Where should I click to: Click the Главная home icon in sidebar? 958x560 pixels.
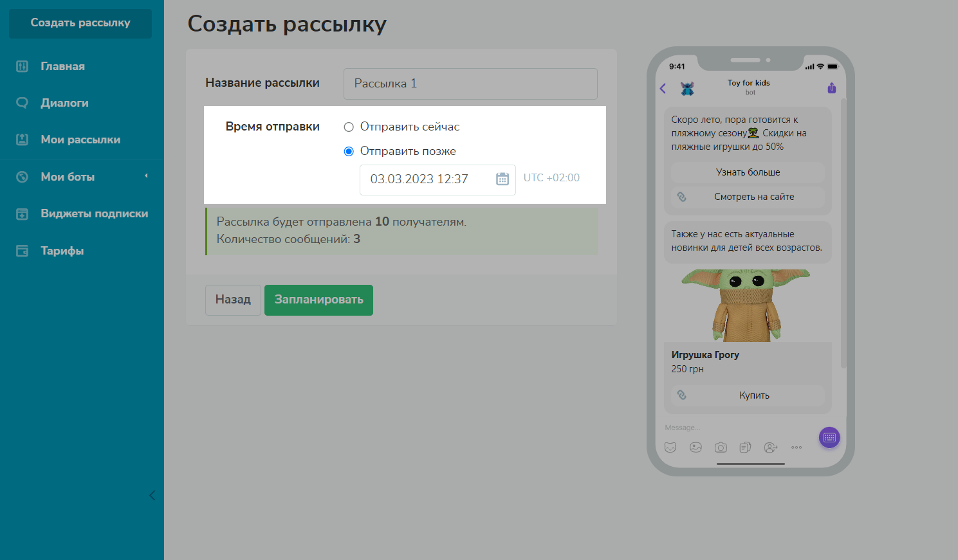tap(22, 66)
